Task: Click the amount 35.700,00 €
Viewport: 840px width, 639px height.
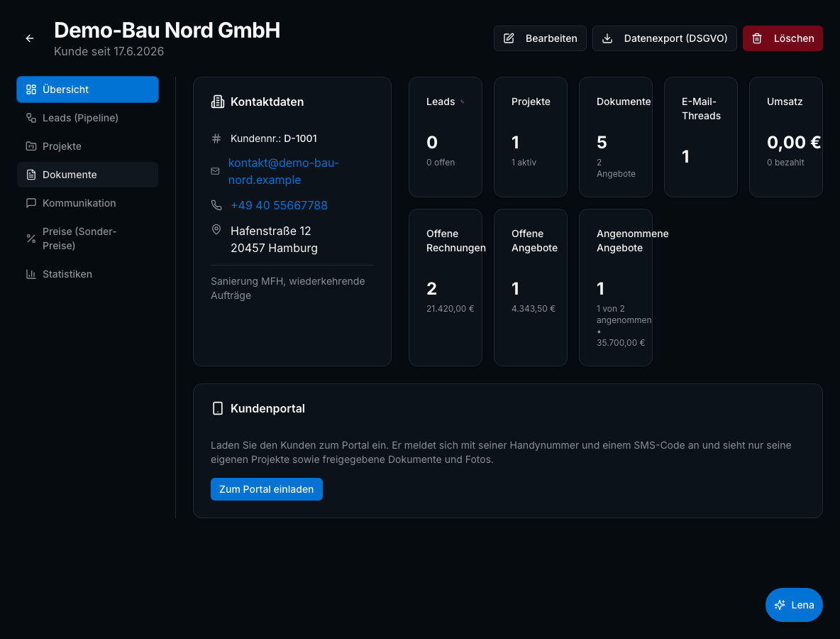Action: tap(620, 342)
